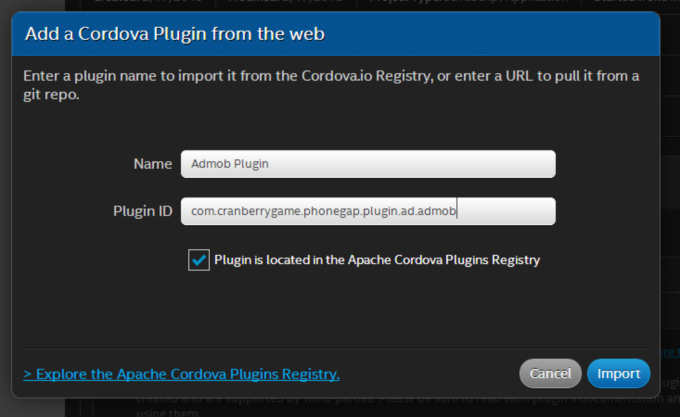Focus the Plugin ID text field

[x=368, y=211]
